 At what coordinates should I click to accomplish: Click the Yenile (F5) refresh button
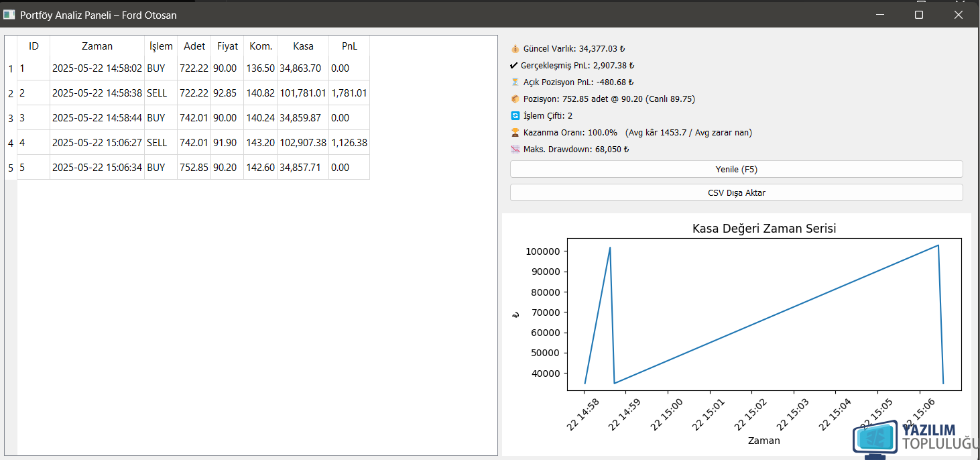coord(736,169)
